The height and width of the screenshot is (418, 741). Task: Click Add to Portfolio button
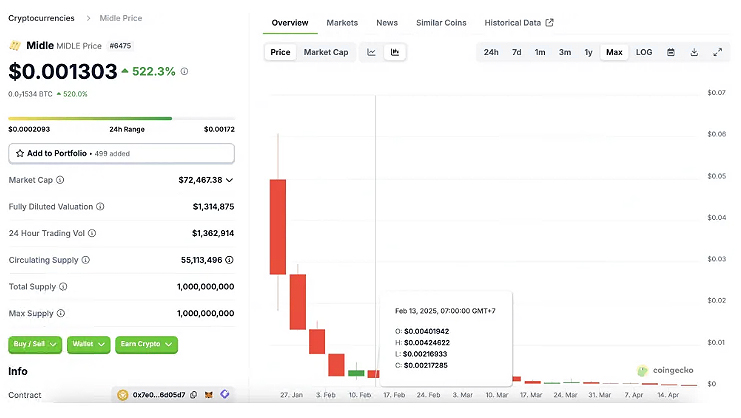[x=121, y=153]
